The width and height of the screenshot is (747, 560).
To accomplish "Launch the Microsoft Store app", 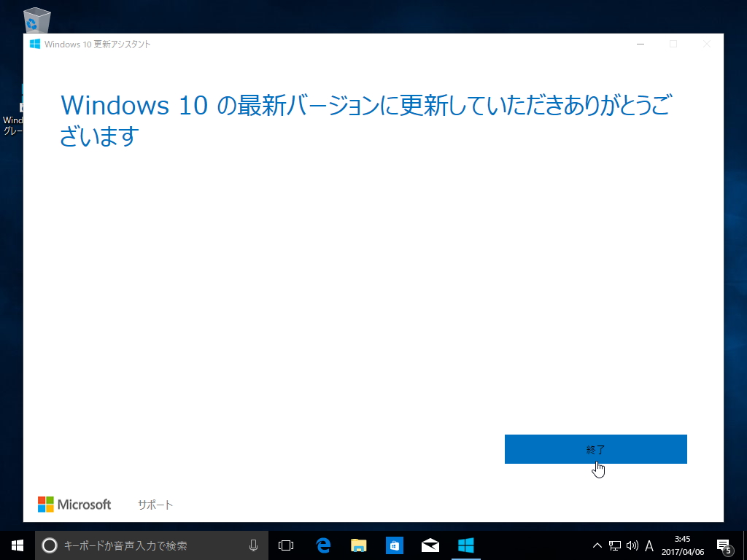I will pyautogui.click(x=394, y=545).
